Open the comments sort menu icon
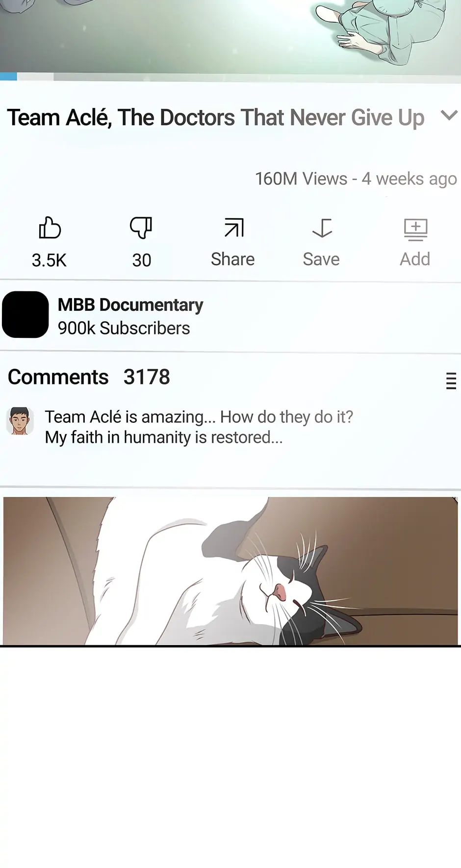 [451, 381]
